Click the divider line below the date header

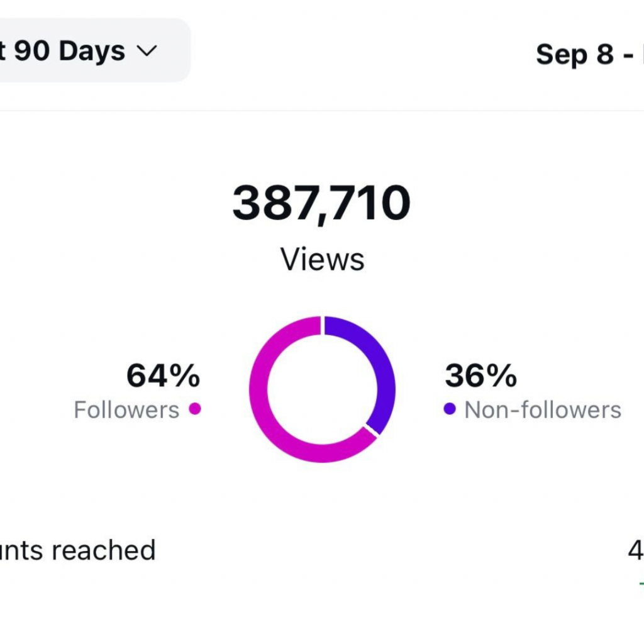click(x=322, y=110)
